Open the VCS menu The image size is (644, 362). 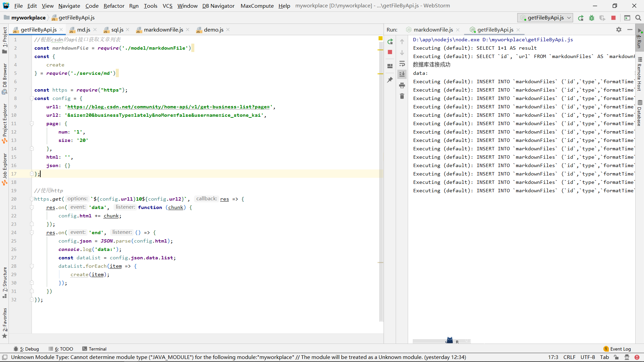pyautogui.click(x=167, y=6)
